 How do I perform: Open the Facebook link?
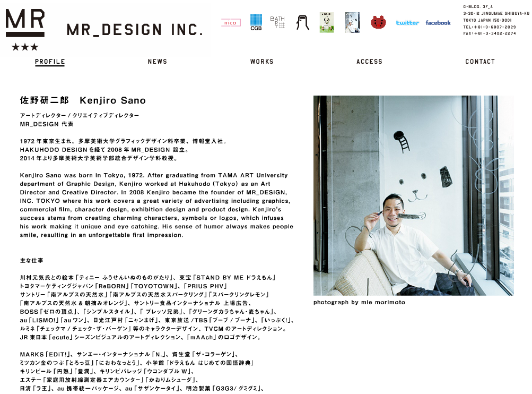coord(438,23)
